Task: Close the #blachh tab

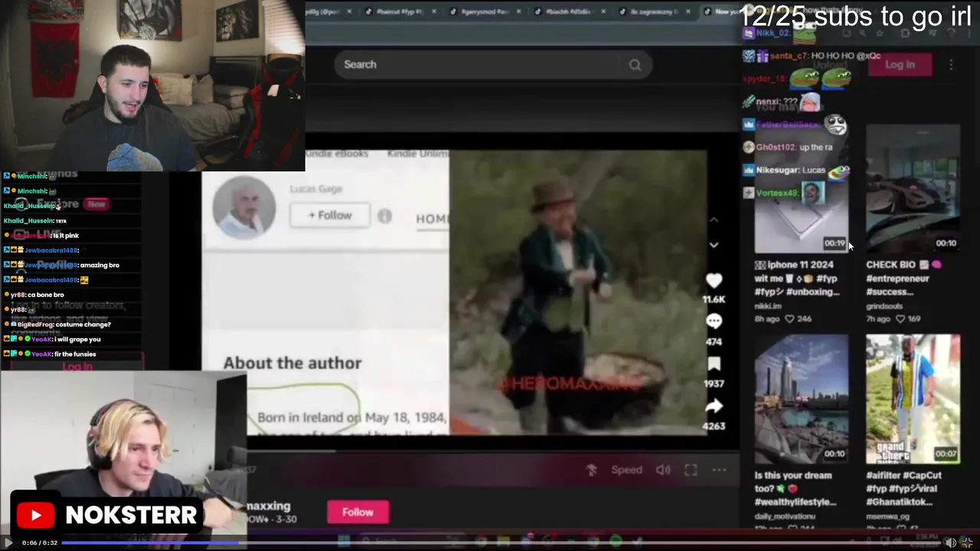Action: [603, 11]
